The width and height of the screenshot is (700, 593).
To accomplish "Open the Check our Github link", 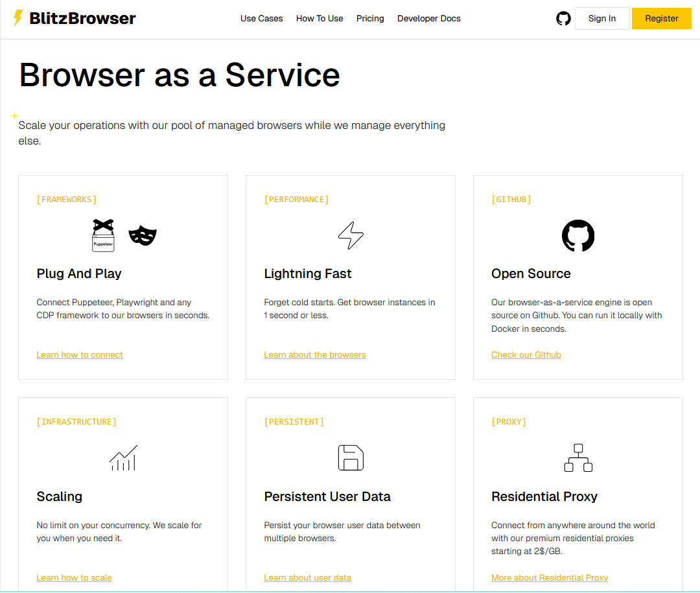I will 526,355.
